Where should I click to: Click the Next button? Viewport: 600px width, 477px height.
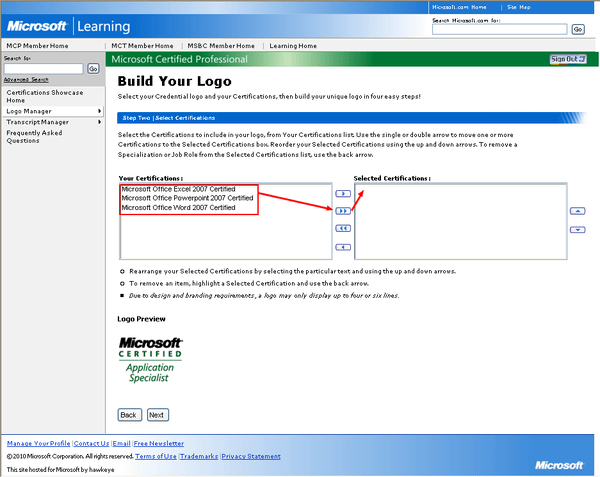pyautogui.click(x=158, y=415)
